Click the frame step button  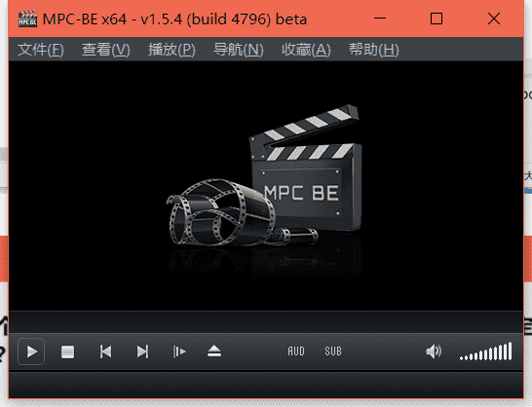179,351
